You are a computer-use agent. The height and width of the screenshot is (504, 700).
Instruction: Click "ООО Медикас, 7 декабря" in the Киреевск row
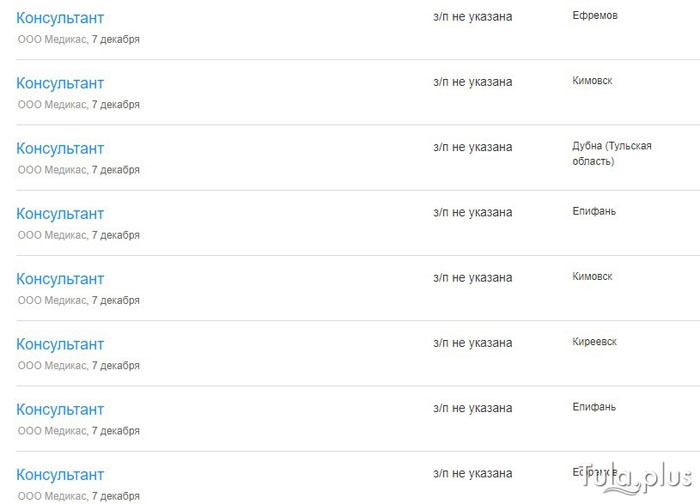(79, 366)
